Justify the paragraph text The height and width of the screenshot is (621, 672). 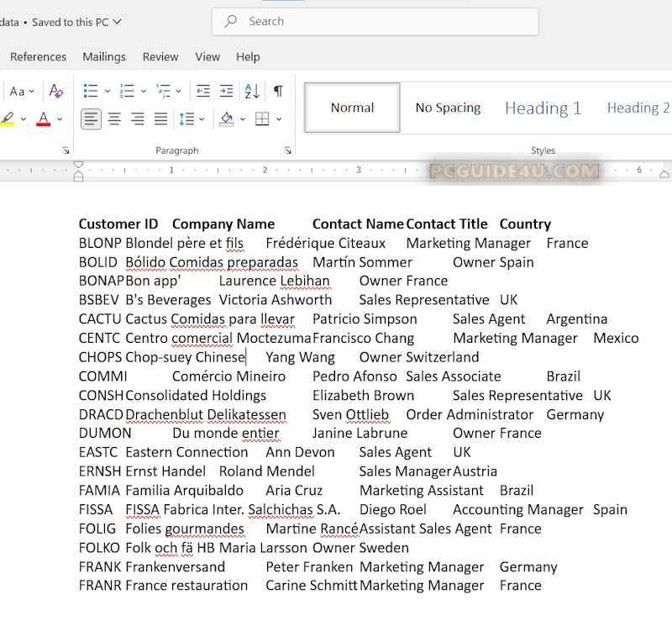coord(160,118)
